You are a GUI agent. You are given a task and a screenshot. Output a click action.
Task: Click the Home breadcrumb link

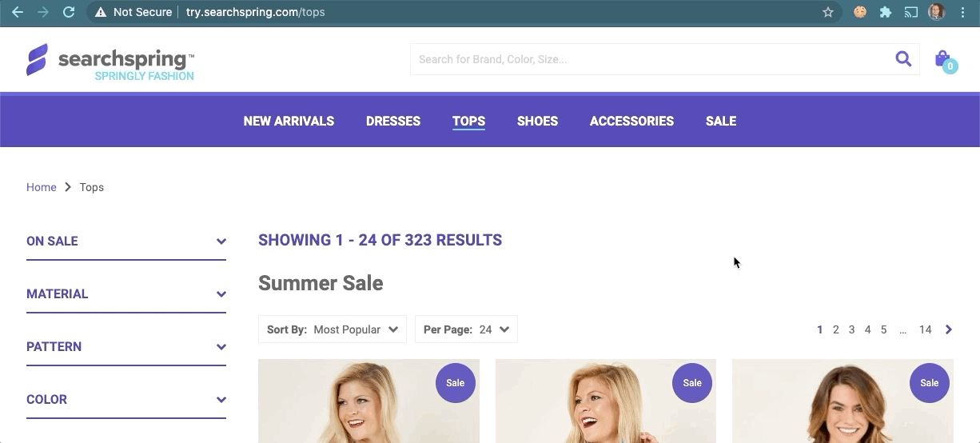42,187
